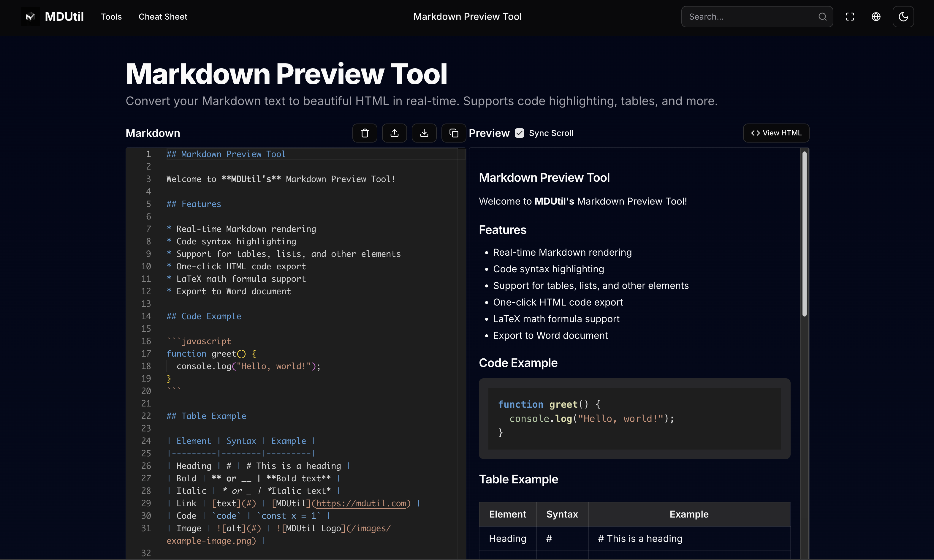The image size is (934, 560).
Task: Click the MDUtil logo icon
Action: (30, 17)
